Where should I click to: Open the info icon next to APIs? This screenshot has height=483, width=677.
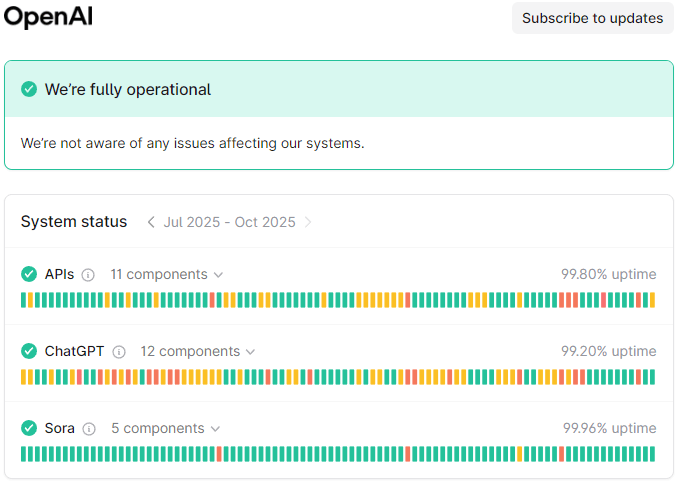88,275
